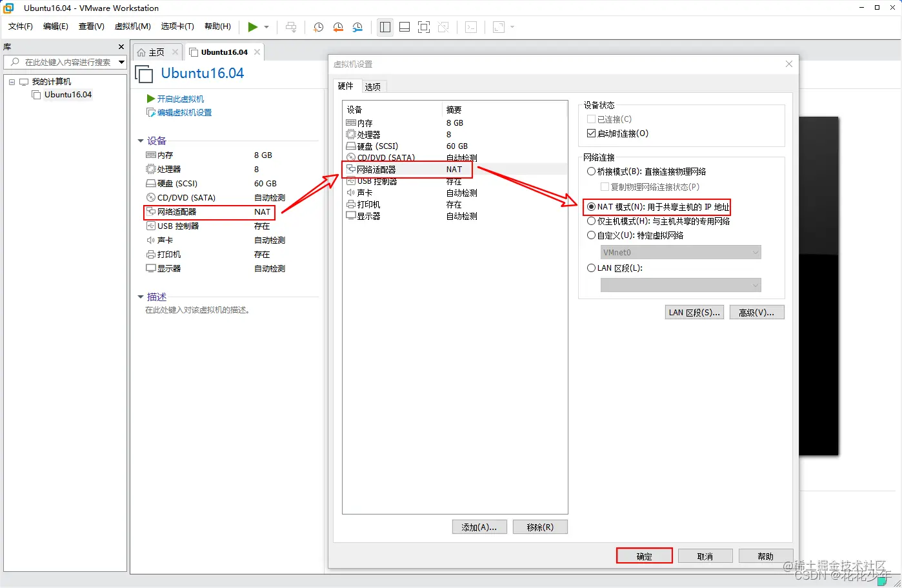Toggle the 启动时连接(O) checkbox
902x588 pixels.
pos(591,133)
